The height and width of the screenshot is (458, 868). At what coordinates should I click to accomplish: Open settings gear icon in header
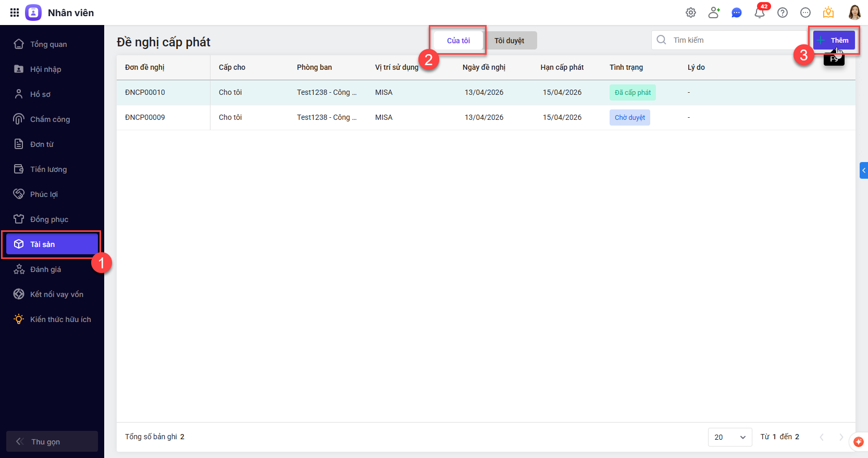(x=691, y=13)
